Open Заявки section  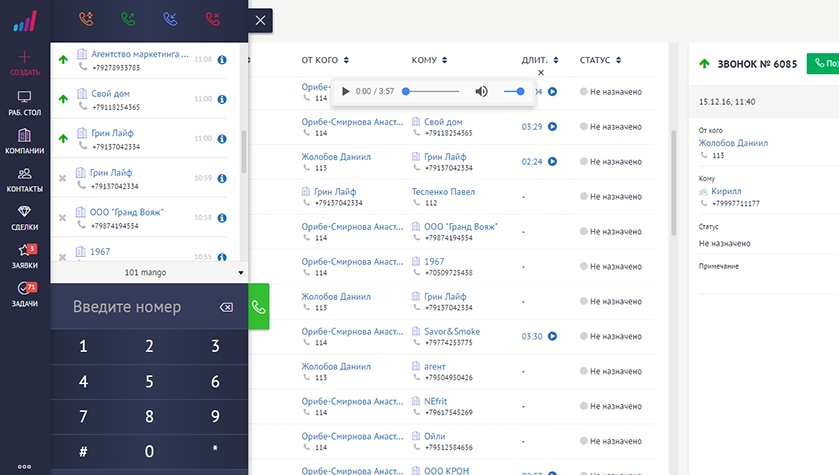pyautogui.click(x=25, y=256)
